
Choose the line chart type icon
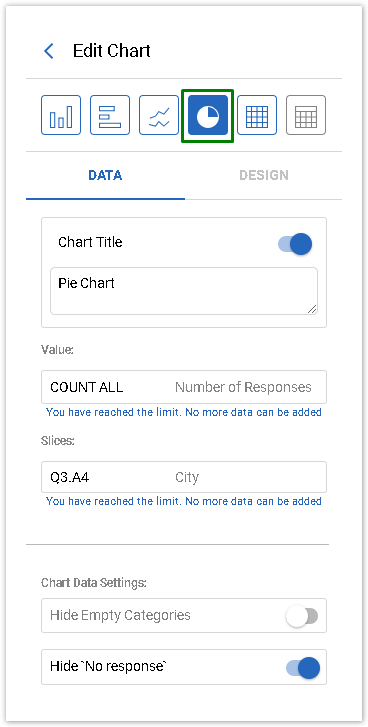click(159, 115)
